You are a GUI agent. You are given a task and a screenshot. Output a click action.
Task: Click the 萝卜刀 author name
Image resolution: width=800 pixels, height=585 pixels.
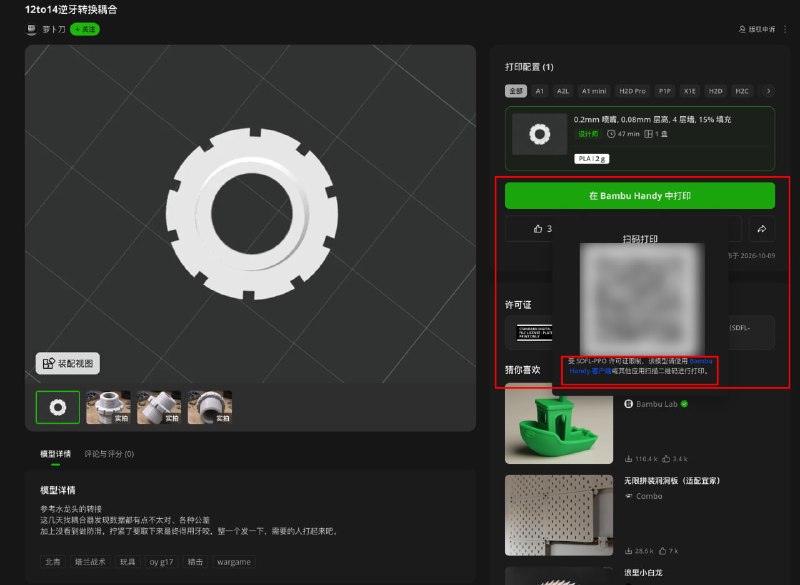coord(54,30)
